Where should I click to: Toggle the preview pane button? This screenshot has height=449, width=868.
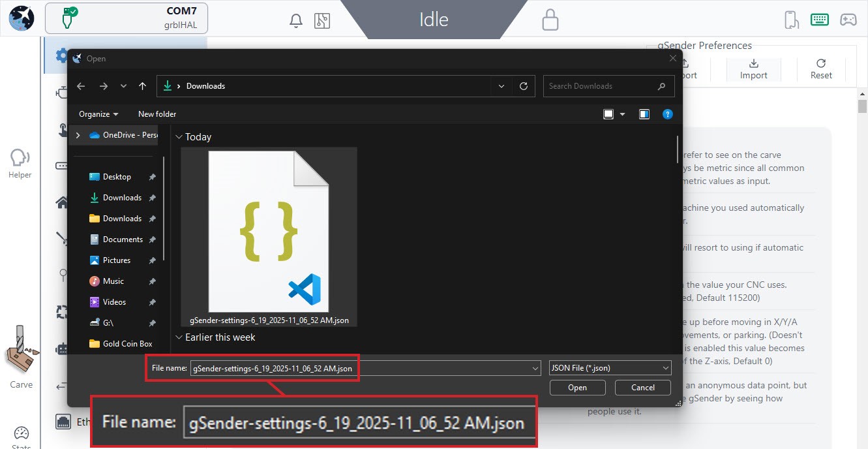click(644, 114)
